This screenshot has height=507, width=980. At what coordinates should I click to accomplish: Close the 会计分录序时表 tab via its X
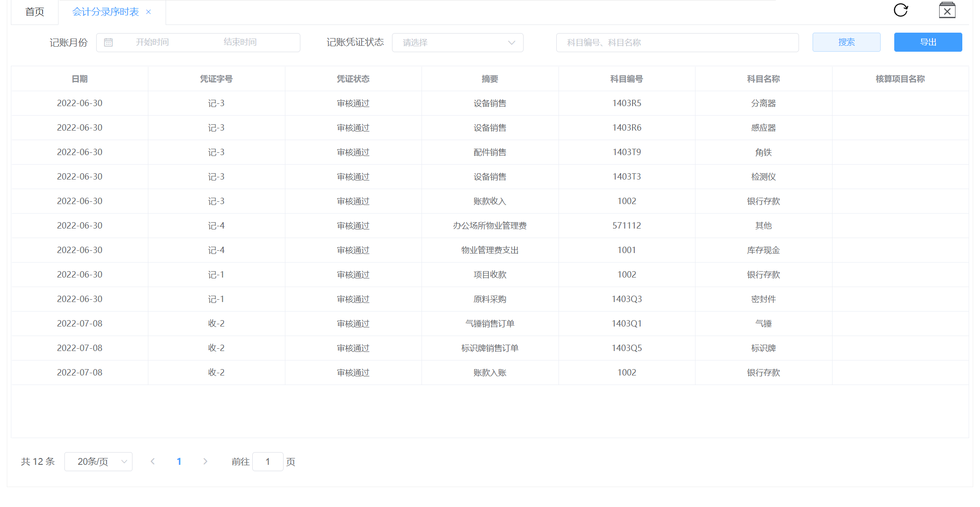pos(148,12)
